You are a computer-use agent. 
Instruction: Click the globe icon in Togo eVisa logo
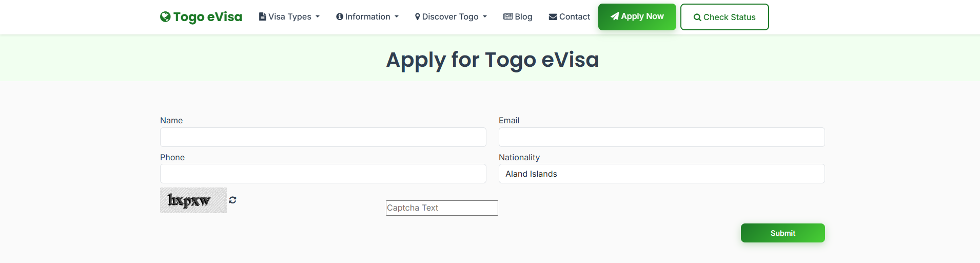tap(165, 17)
